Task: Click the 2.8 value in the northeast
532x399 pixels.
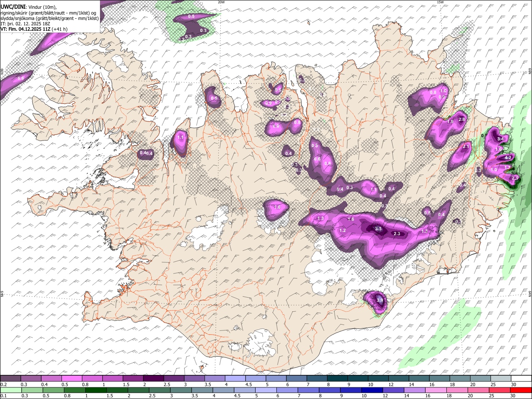Action: 461,119
